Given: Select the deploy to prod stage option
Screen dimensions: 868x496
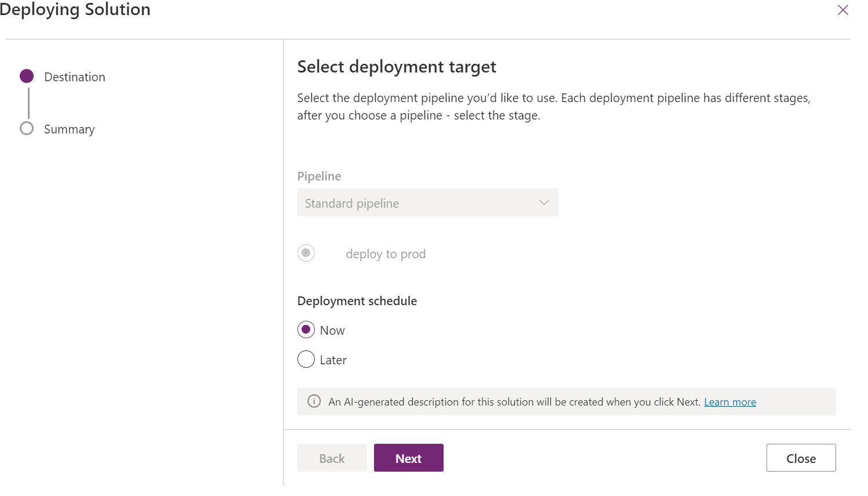Looking at the screenshot, I should (x=306, y=253).
